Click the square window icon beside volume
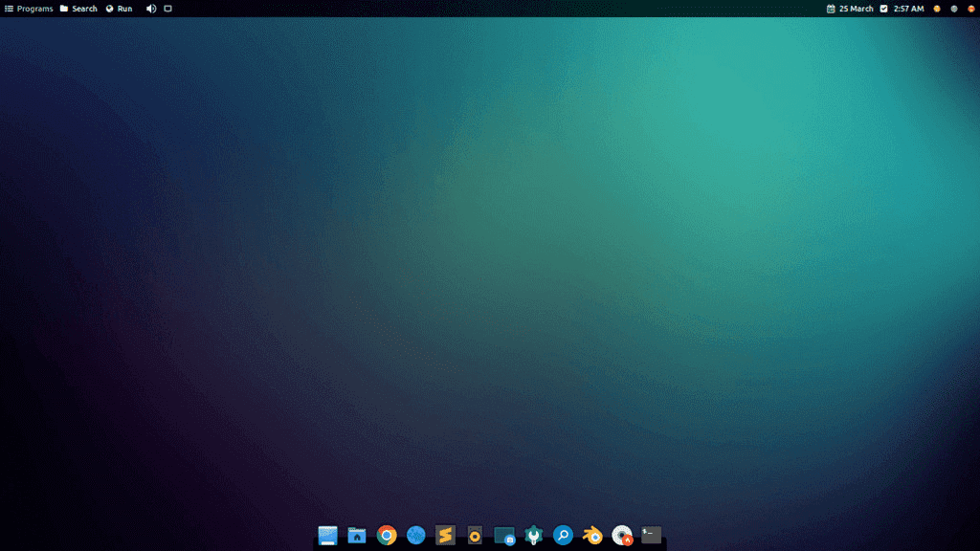 168,9
